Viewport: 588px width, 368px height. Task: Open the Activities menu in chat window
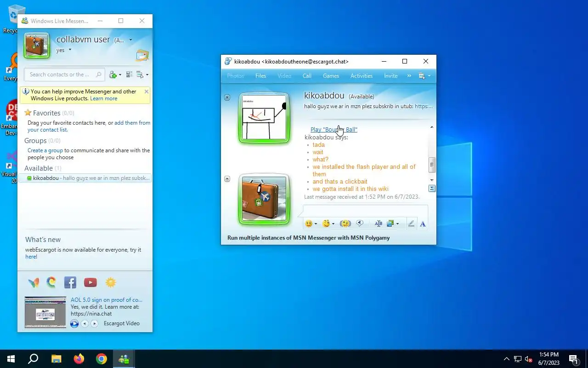(x=362, y=76)
